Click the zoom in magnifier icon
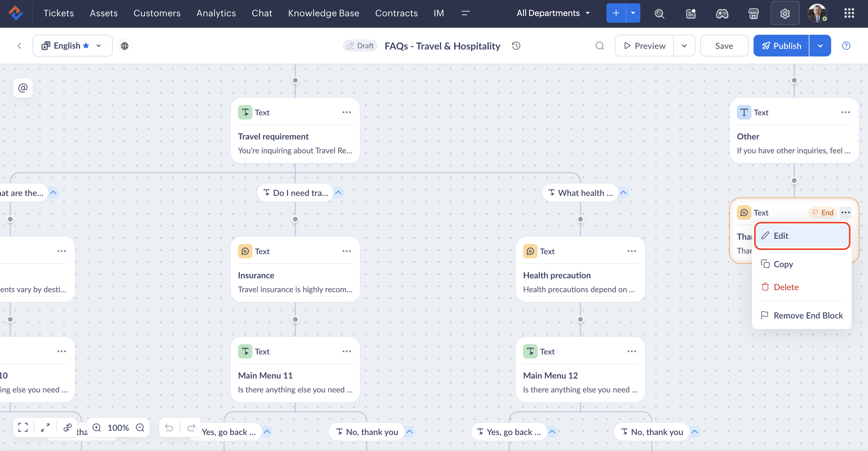The image size is (868, 451). (x=97, y=427)
